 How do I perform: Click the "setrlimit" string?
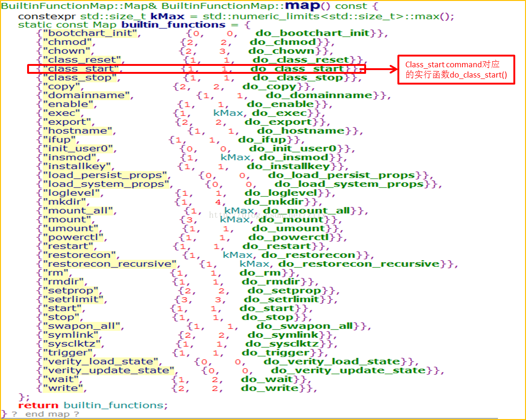tap(73, 299)
